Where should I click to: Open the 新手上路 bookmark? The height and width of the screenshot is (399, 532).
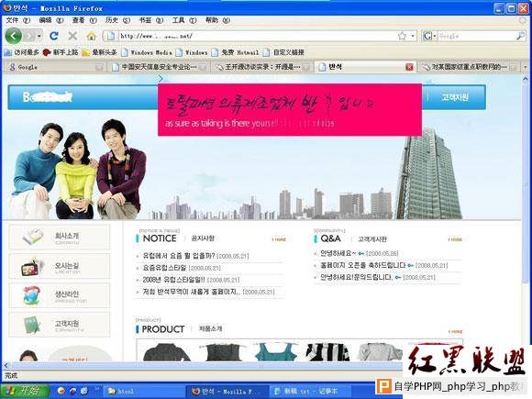click(x=61, y=52)
